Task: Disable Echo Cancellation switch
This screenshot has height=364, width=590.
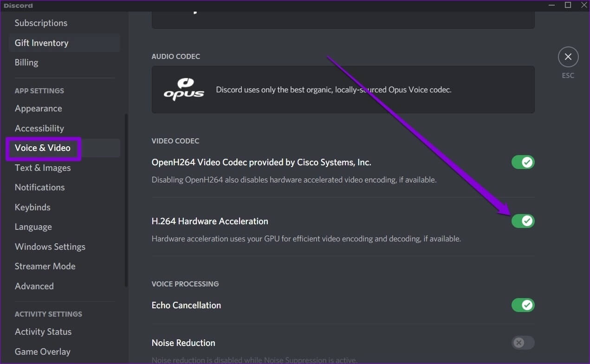Action: coord(523,305)
